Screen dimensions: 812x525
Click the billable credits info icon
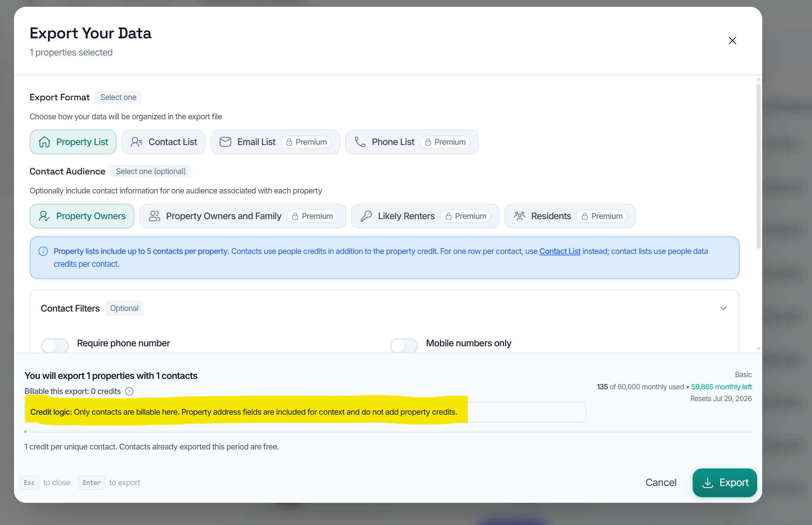click(x=129, y=391)
